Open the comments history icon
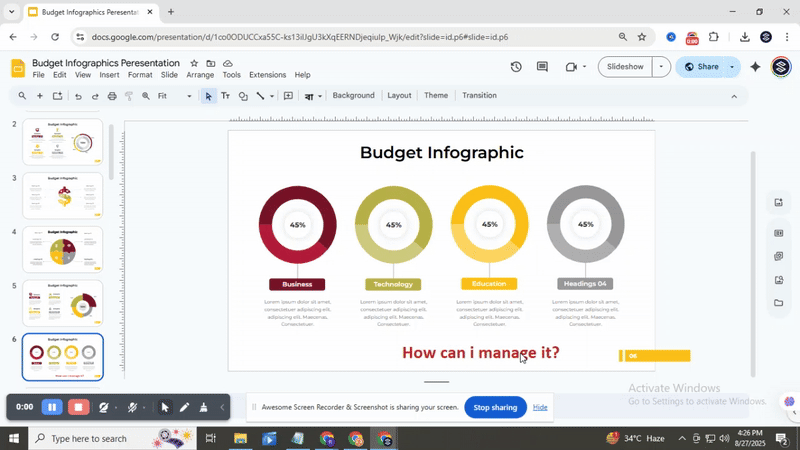The width and height of the screenshot is (800, 450). [x=542, y=67]
